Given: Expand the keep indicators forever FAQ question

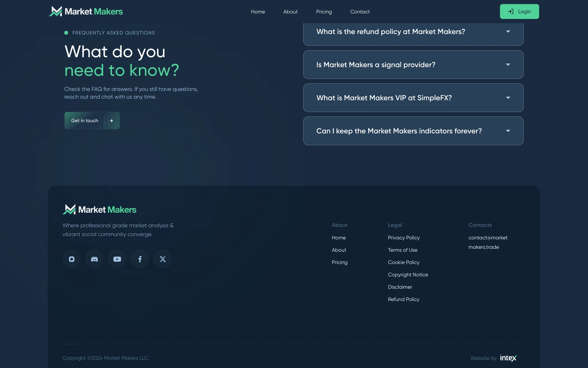Looking at the screenshot, I should tap(413, 131).
